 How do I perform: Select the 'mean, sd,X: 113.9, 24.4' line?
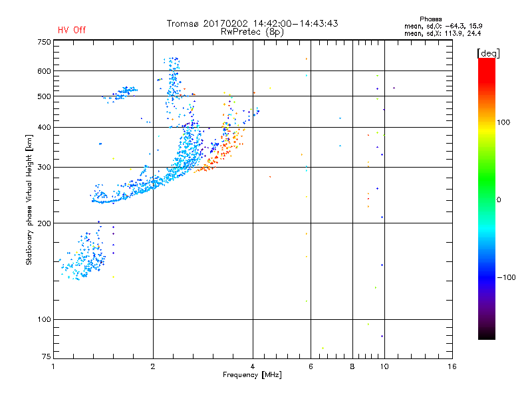tap(442, 33)
